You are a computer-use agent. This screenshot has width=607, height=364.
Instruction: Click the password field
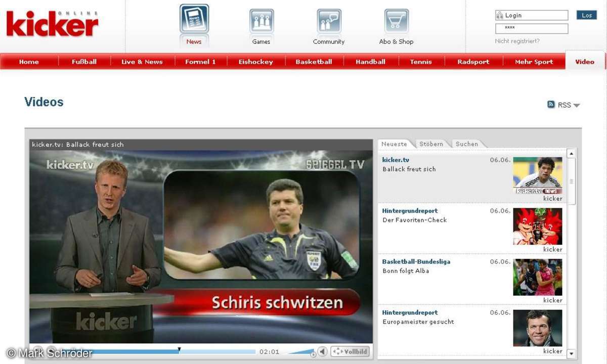click(x=532, y=29)
